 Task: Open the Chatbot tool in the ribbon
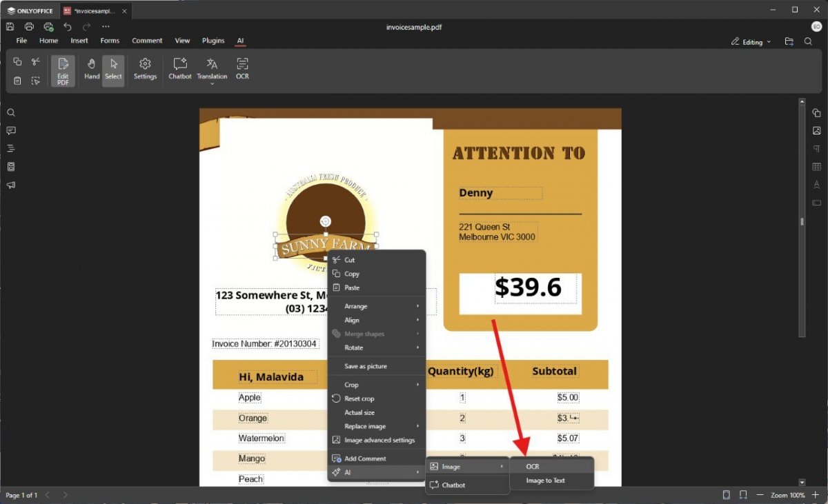(x=180, y=68)
